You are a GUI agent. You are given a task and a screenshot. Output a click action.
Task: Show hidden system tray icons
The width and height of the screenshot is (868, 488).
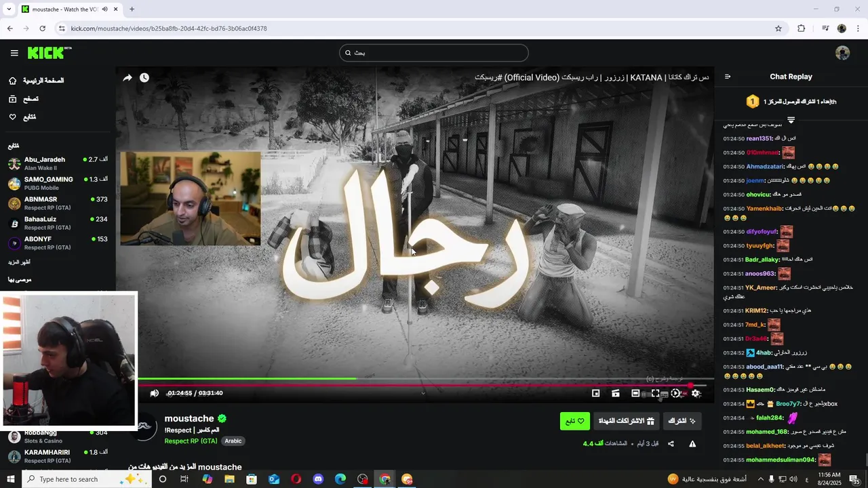click(760, 479)
